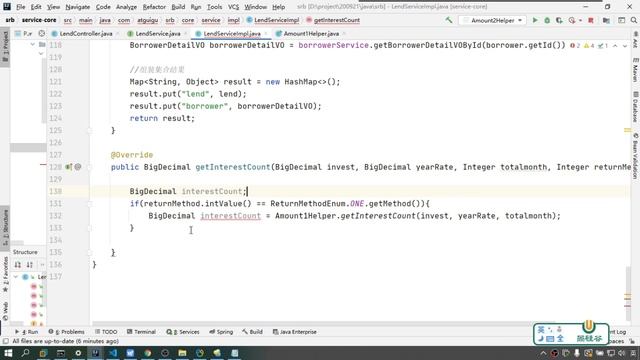Open the Refactor menu
640x360 pixels.
154,7
